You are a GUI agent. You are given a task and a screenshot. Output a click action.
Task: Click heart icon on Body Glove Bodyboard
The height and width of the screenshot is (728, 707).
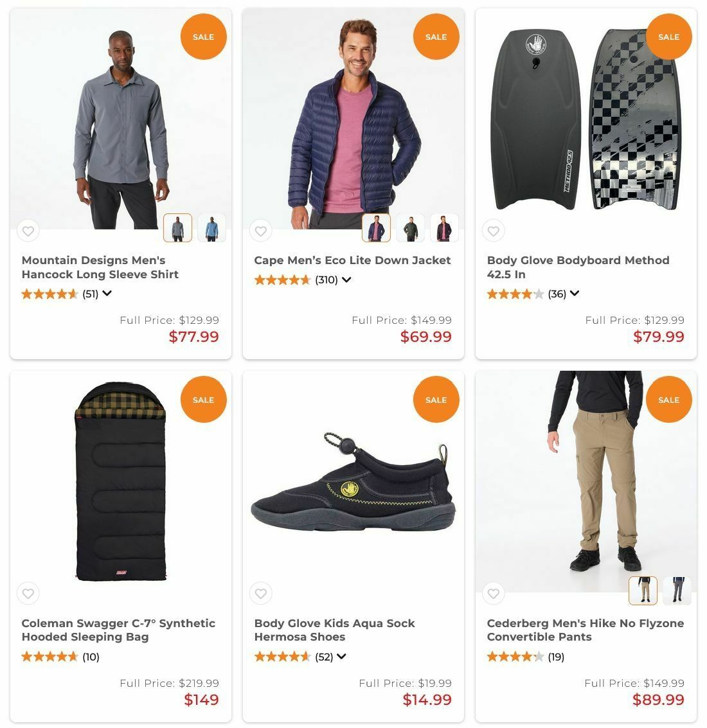(493, 231)
